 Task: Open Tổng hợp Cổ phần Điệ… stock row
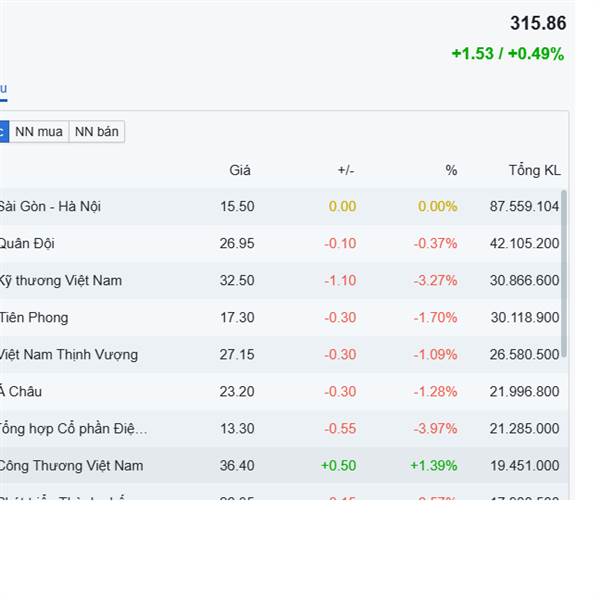coord(73,429)
